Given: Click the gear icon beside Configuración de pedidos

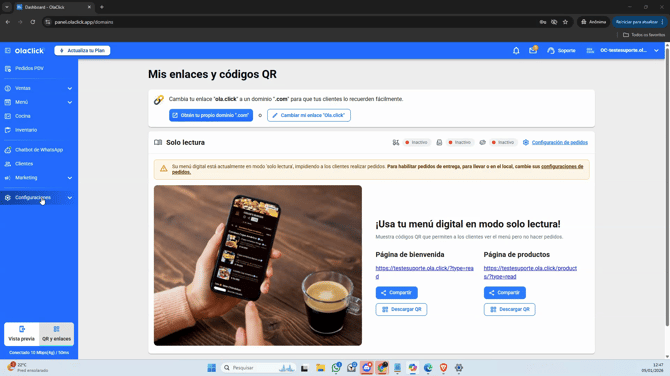Looking at the screenshot, I should (526, 142).
